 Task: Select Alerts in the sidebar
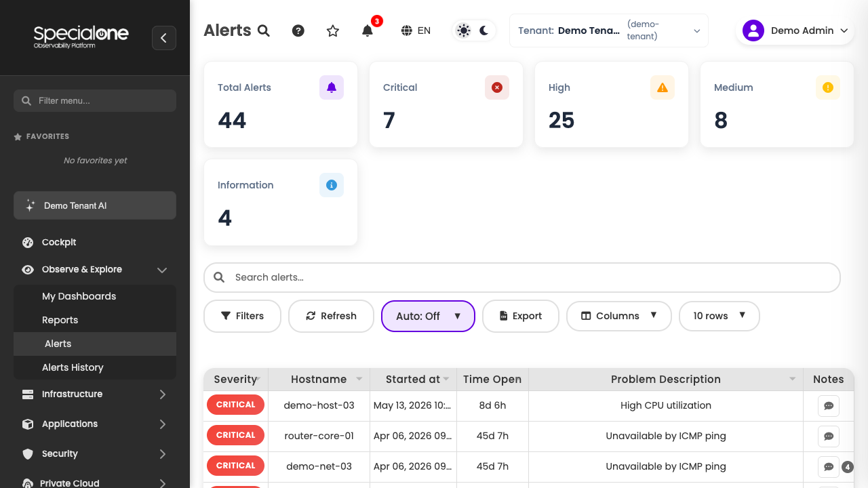click(x=95, y=344)
